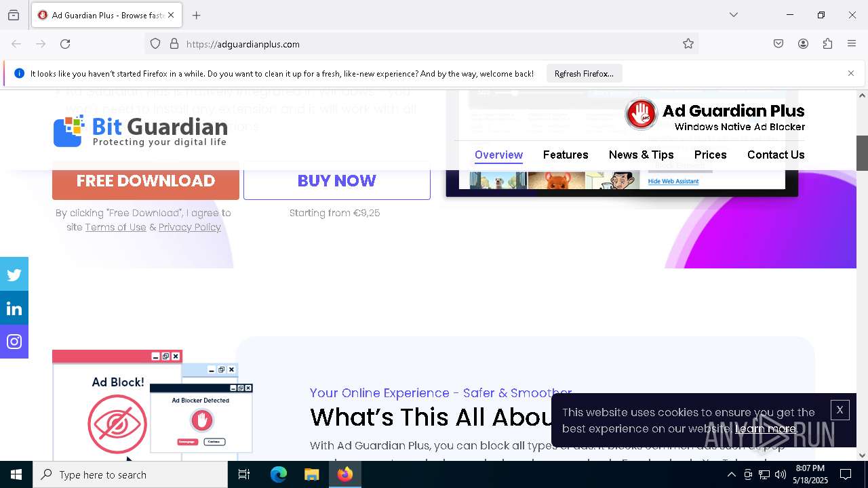The image size is (868, 488).
Task: Click scrollbar down arrow
Action: pyautogui.click(x=862, y=455)
